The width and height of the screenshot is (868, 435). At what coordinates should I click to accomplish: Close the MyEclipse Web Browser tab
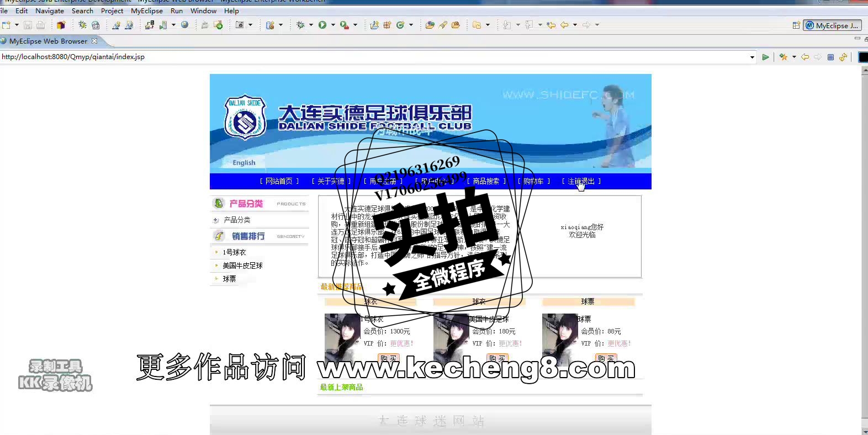pyautogui.click(x=94, y=41)
